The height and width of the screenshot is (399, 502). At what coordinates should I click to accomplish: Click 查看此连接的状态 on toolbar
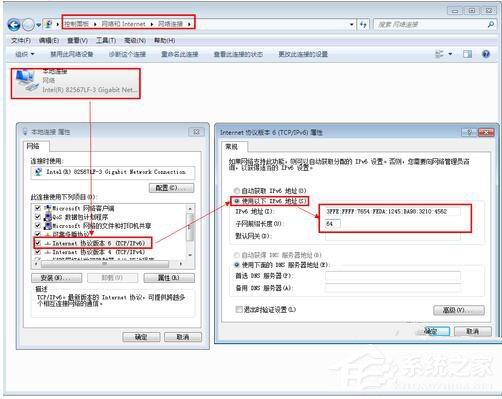pos(238,54)
